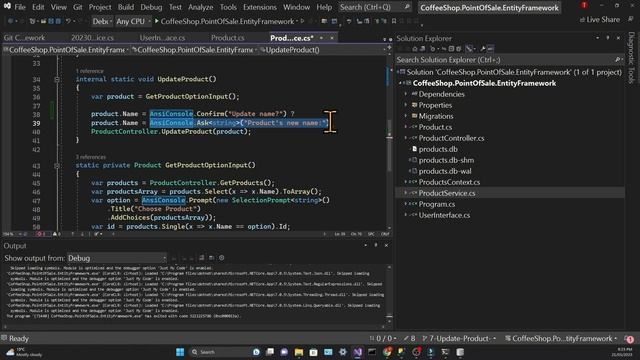Click Clear All icon in Output
The width and height of the screenshot is (640, 360).
[202, 258]
